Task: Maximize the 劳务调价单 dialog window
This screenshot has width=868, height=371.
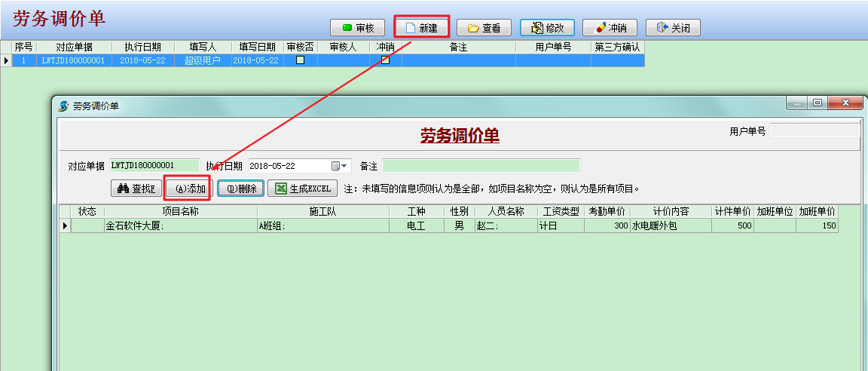Action: coord(817,103)
